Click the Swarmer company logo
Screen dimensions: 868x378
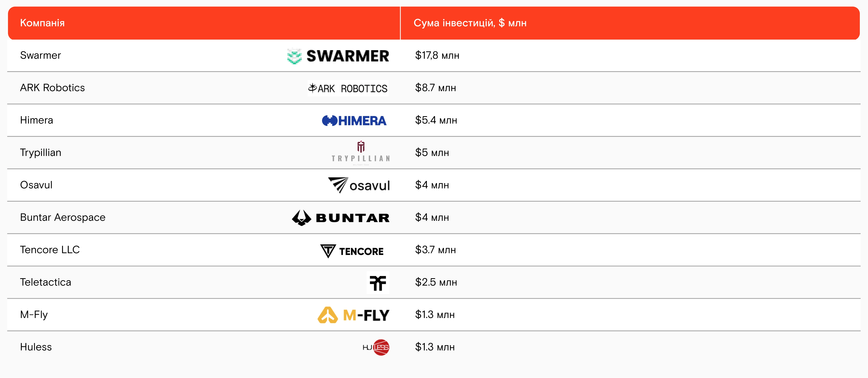point(338,56)
